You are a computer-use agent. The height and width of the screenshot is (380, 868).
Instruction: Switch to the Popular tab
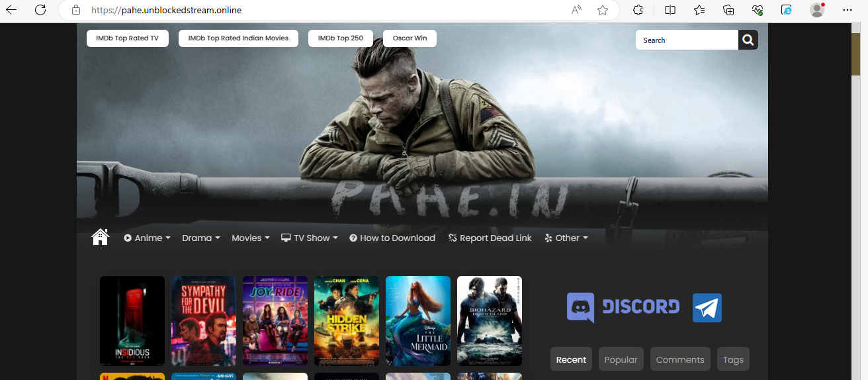pyautogui.click(x=621, y=359)
